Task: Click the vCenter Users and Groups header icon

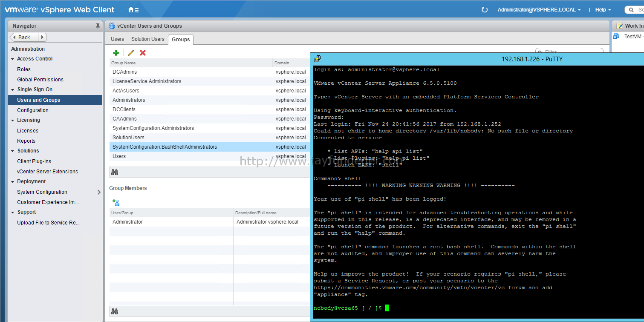Action: 112,26
